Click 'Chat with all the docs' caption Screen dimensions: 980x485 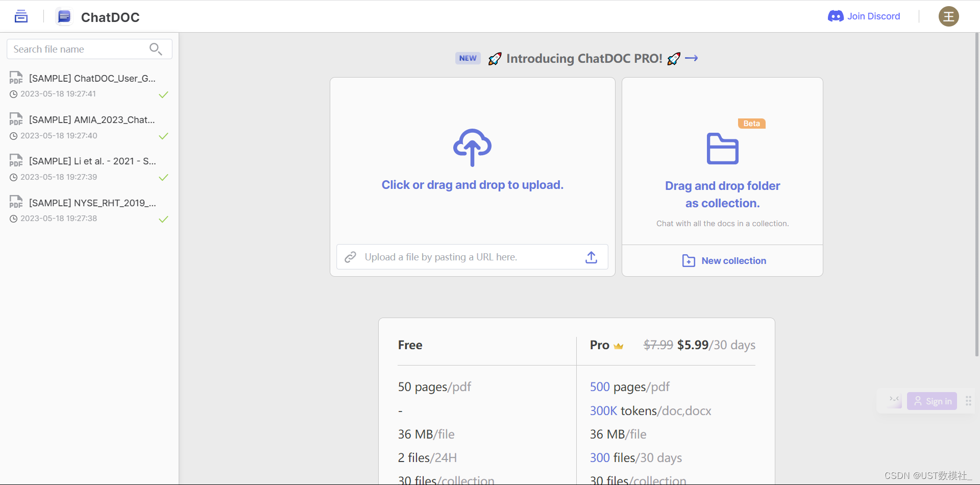722,224
